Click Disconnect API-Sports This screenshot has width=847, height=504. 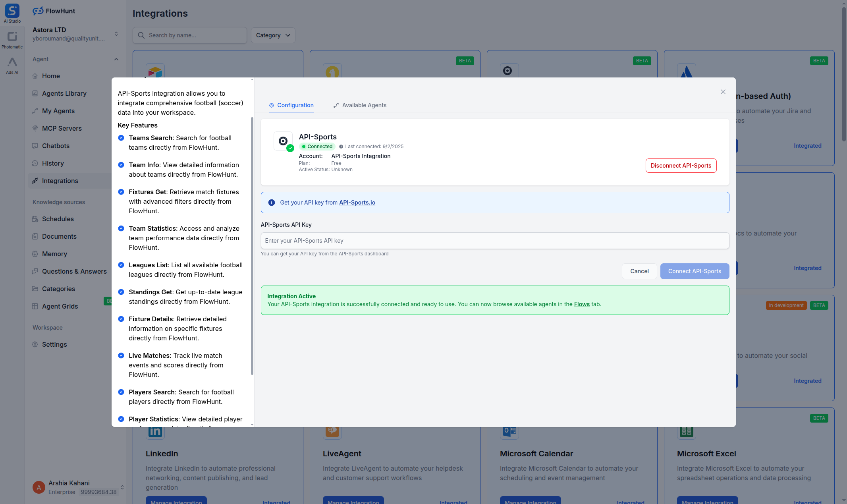(681, 166)
